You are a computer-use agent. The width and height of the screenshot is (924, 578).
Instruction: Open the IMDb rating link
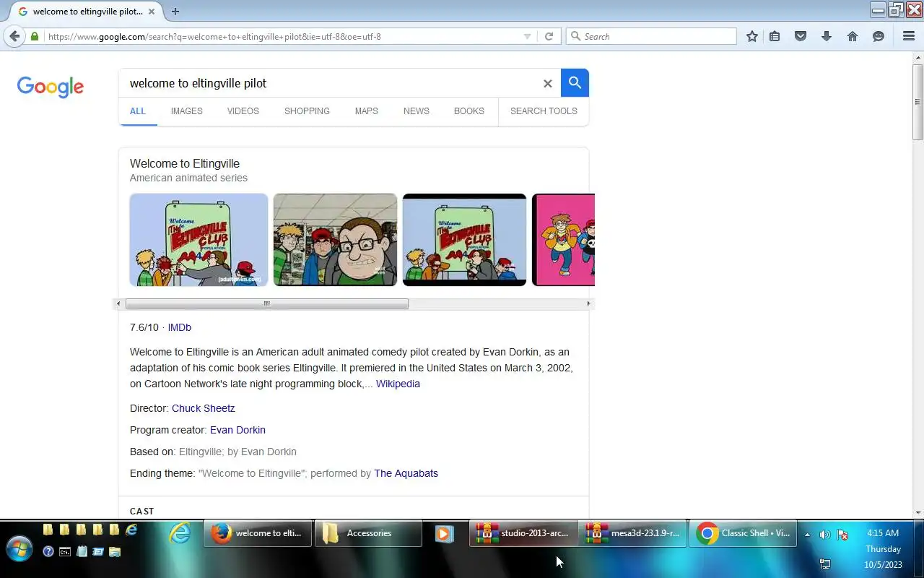click(180, 327)
